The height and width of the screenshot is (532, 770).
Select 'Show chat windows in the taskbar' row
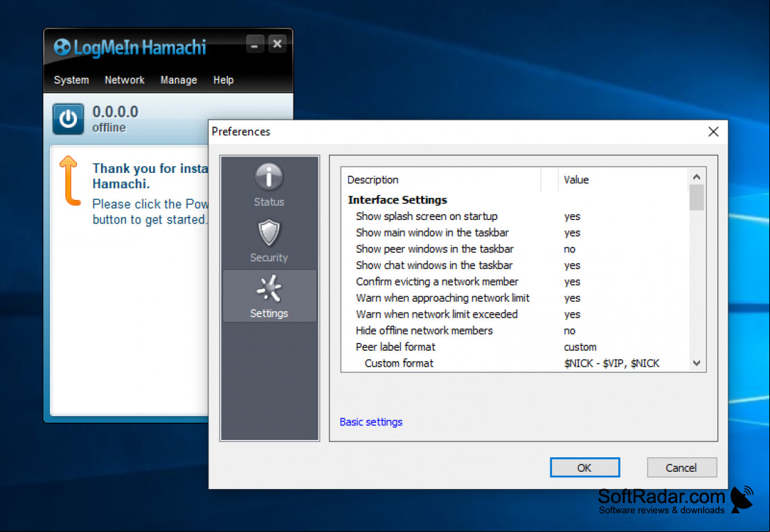pyautogui.click(x=516, y=266)
